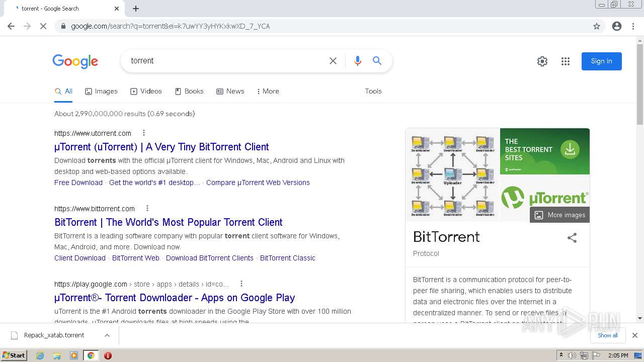Expand options for Repack_xatab.torrent download

click(x=107, y=335)
